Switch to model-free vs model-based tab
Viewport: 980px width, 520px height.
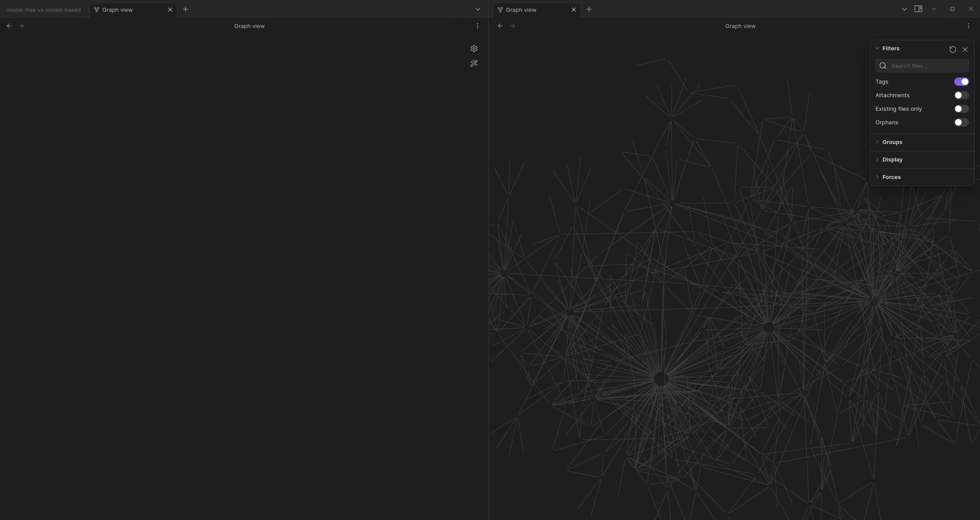tap(43, 10)
